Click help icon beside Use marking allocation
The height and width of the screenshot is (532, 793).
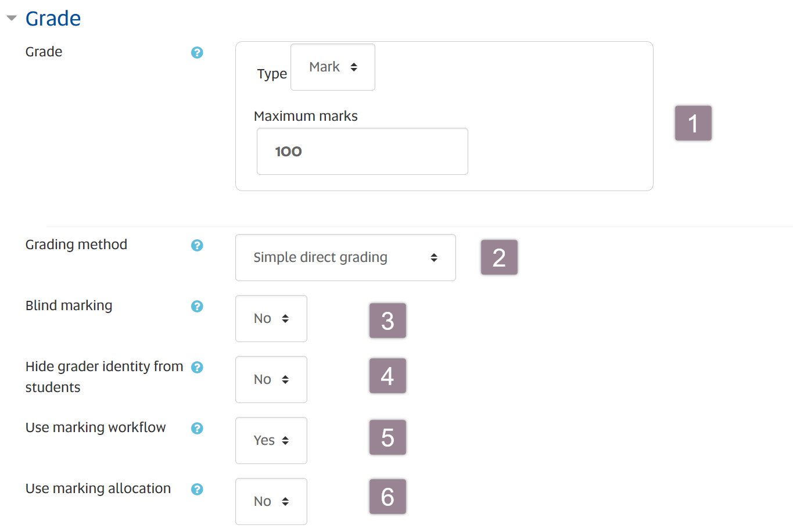(197, 489)
